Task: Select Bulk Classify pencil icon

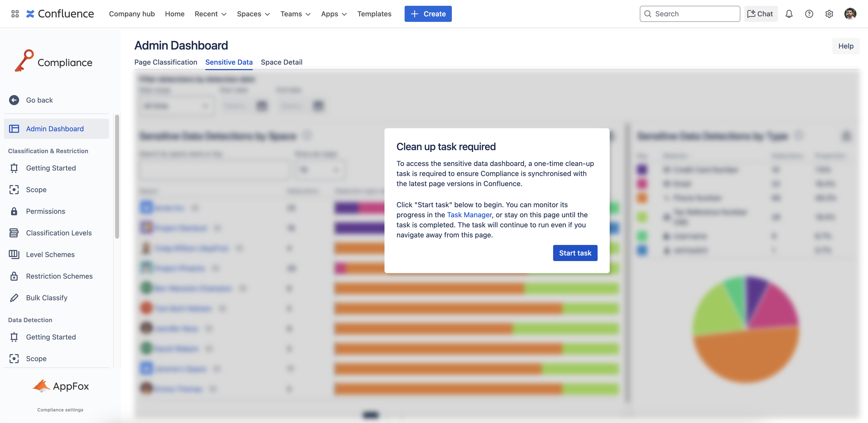Action: [x=14, y=298]
